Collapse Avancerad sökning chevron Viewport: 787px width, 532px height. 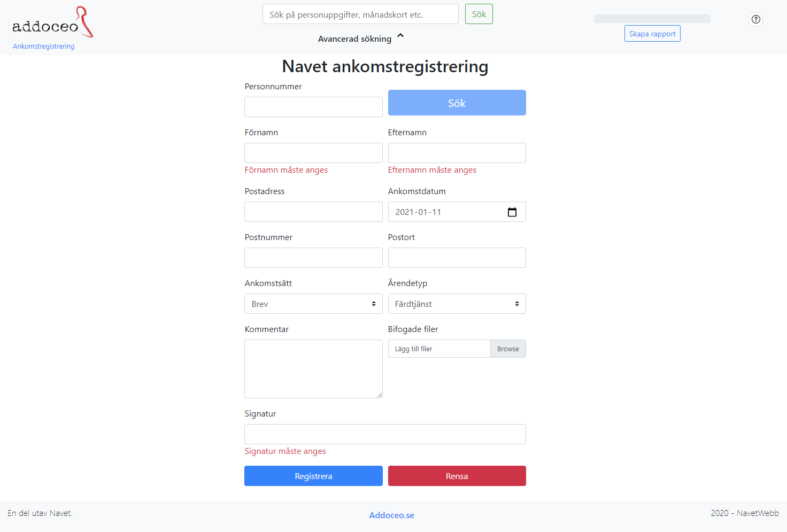[400, 36]
